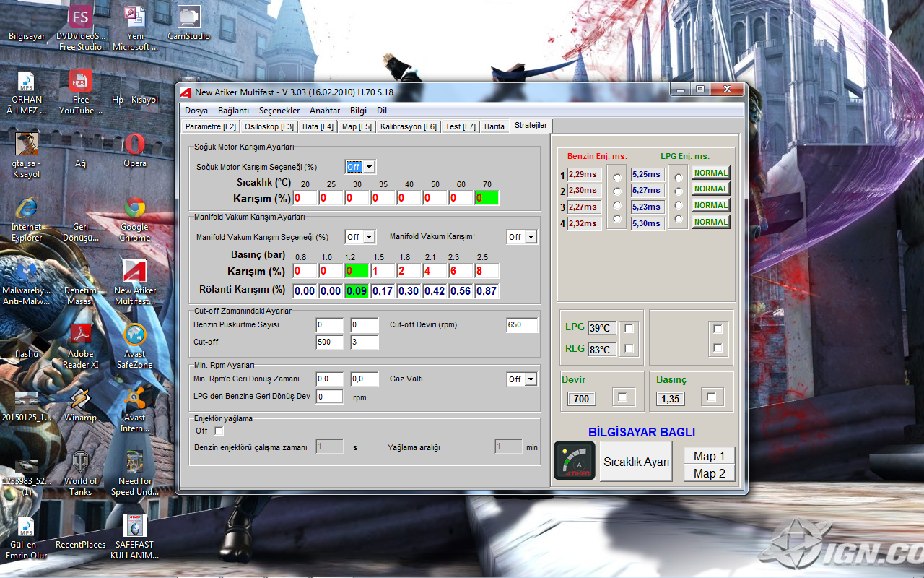The height and width of the screenshot is (578, 924).
Task: Launch Need for Speed Underground shortcut
Action: [x=135, y=473]
